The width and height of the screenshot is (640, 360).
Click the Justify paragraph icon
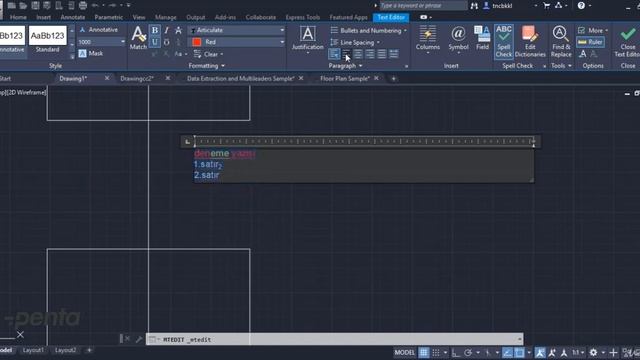[382, 54]
